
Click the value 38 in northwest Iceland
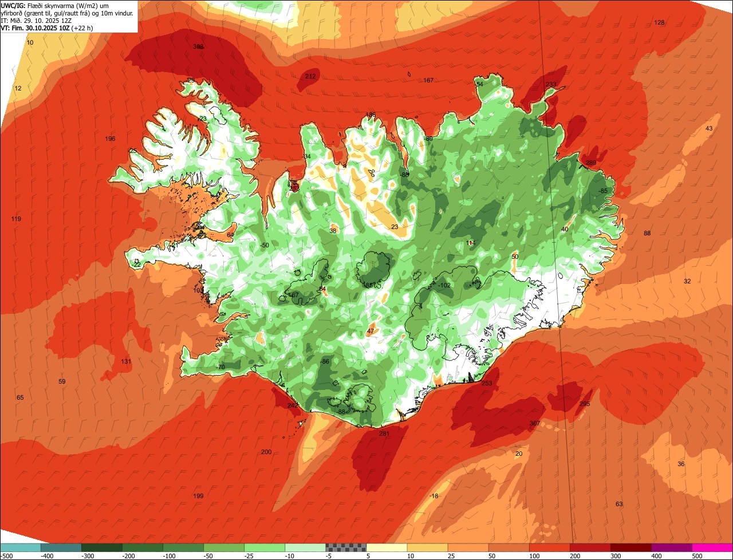tap(333, 231)
